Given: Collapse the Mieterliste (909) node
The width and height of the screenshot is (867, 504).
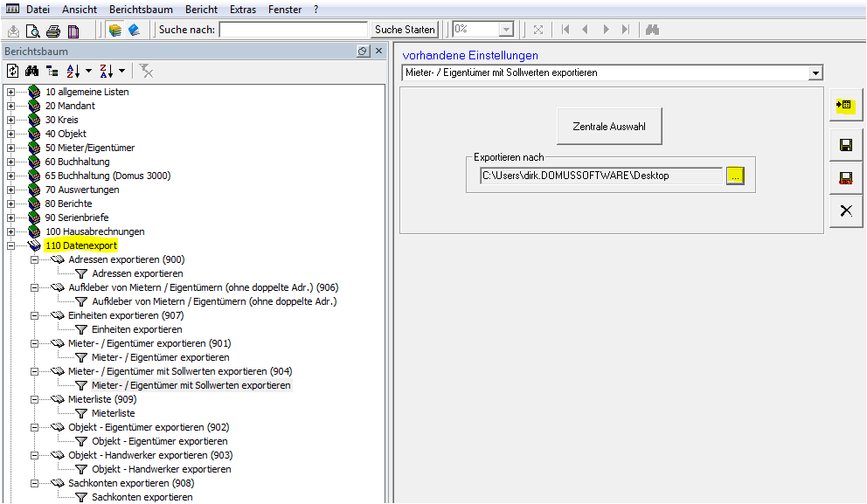Looking at the screenshot, I should (34, 399).
